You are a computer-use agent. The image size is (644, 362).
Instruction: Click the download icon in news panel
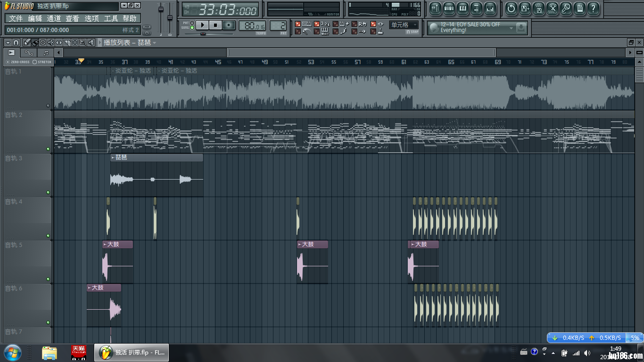tap(520, 28)
